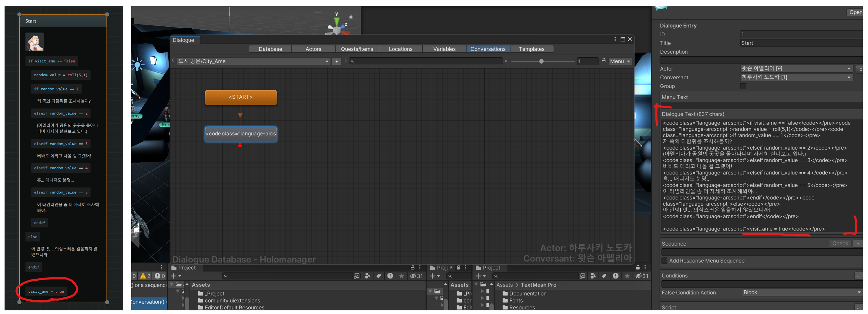
Task: Switch to the Database tab
Action: point(270,49)
